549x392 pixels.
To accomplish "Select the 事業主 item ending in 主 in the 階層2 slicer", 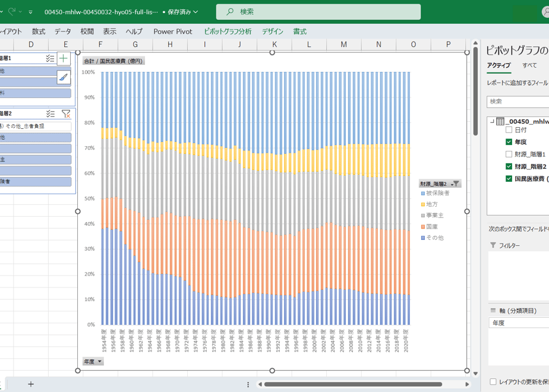I will point(36,159).
